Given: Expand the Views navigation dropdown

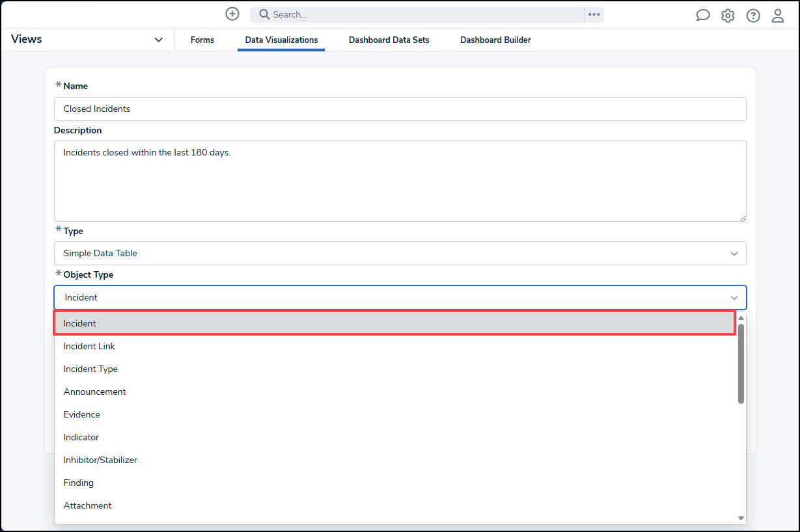Looking at the screenshot, I should (x=159, y=40).
